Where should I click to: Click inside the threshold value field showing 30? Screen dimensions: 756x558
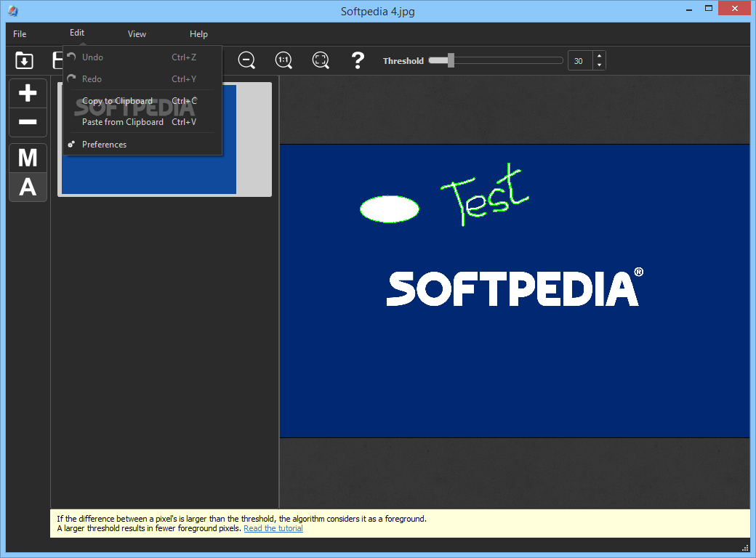point(580,61)
